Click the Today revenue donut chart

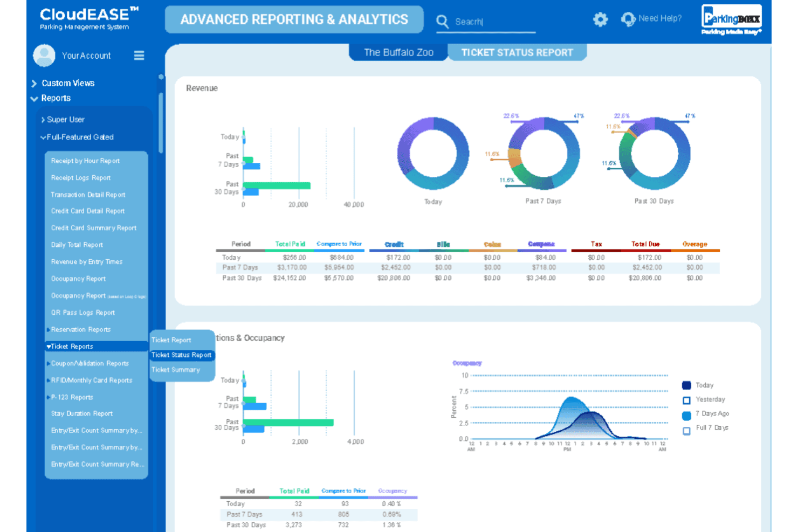click(433, 154)
